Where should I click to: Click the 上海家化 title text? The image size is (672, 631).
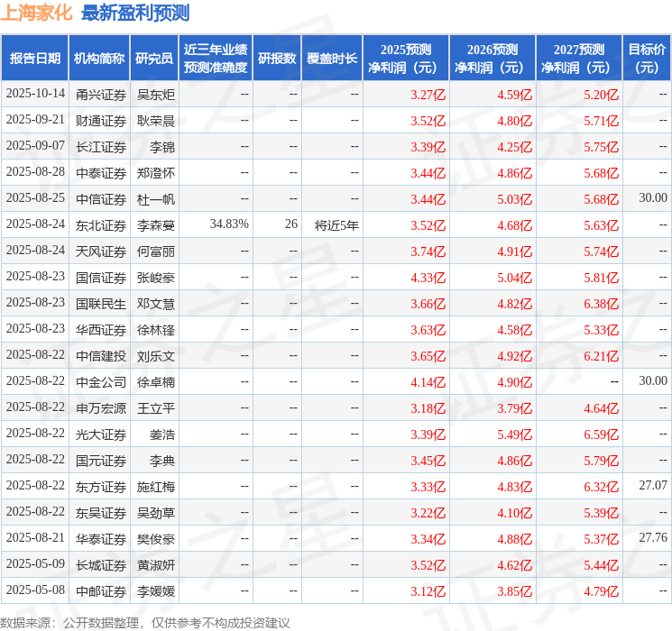coord(36,13)
